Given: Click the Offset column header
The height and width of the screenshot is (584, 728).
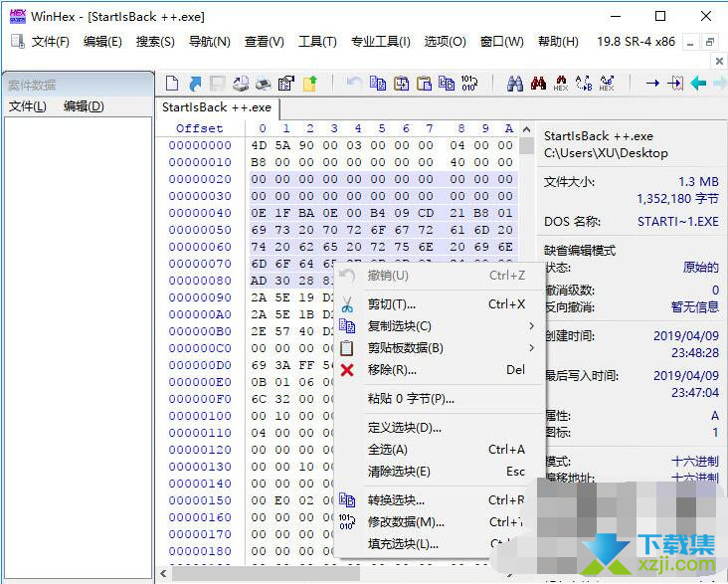Looking at the screenshot, I should pos(200,128).
